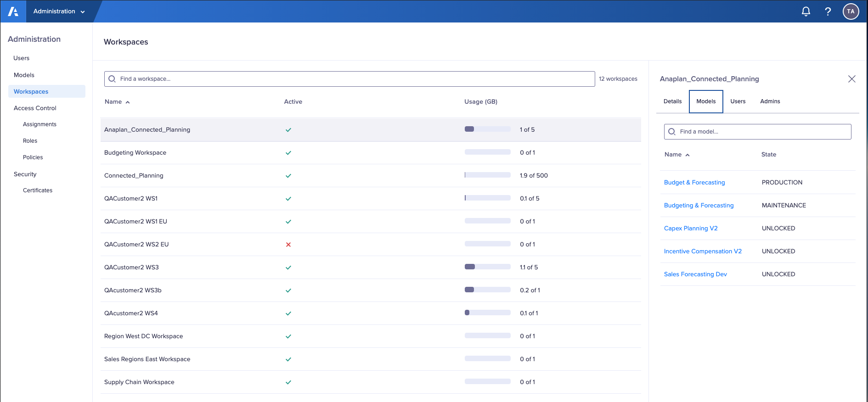
Task: Click active checkmark for Supply Chain Workspace
Action: pyautogui.click(x=288, y=382)
